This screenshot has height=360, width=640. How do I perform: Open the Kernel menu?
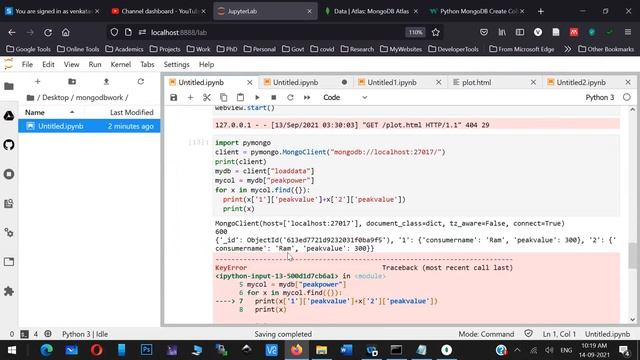(121, 64)
